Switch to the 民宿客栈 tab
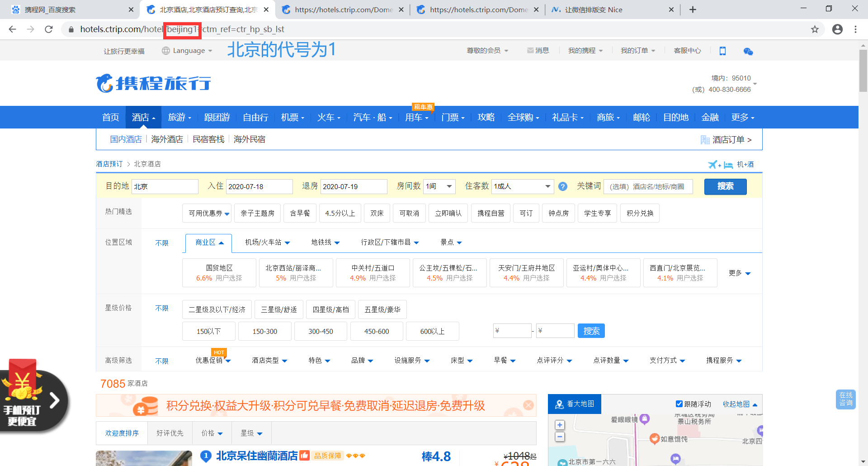The image size is (868, 466). pos(208,139)
